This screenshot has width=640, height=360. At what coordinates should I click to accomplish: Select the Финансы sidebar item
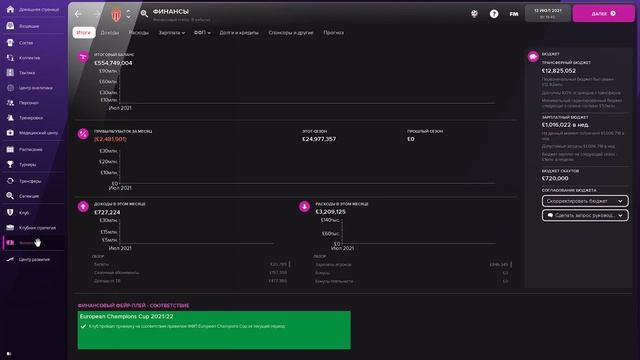point(33,243)
